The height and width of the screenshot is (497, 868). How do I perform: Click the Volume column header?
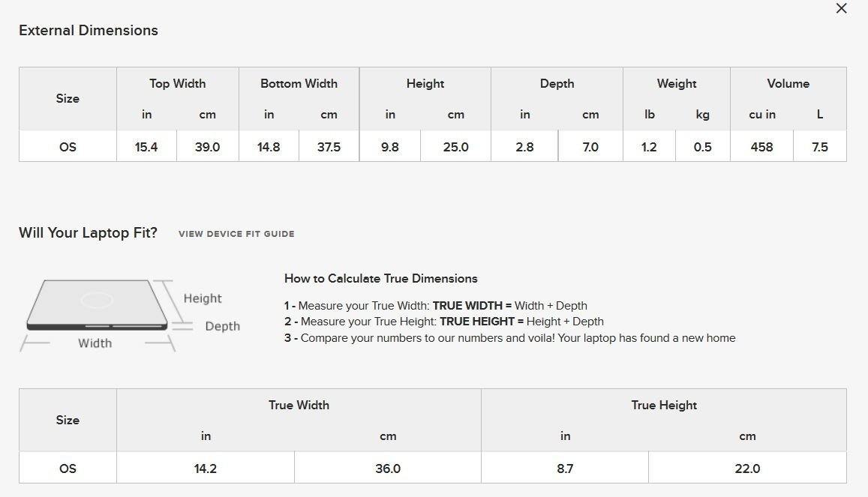(x=788, y=84)
